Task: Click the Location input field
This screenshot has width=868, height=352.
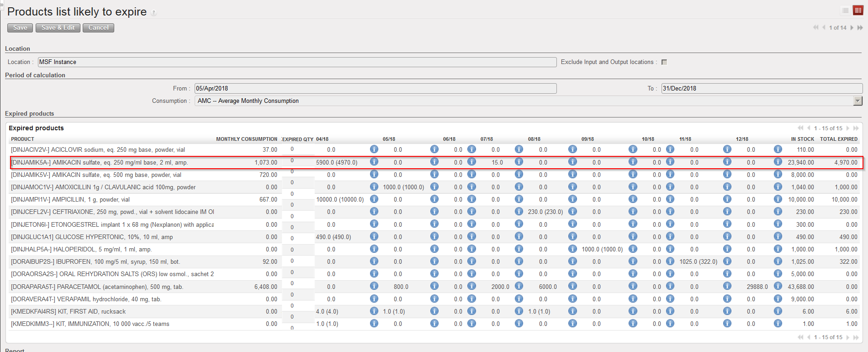Action: 297,62
